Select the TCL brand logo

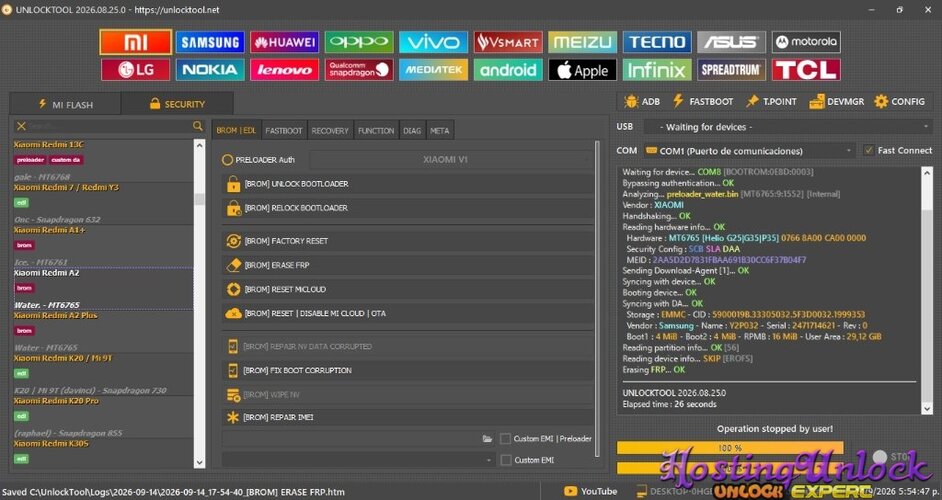[806, 70]
